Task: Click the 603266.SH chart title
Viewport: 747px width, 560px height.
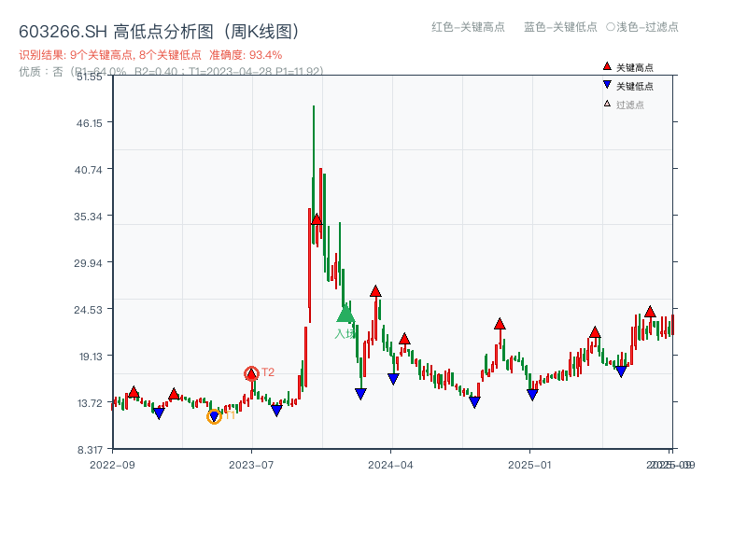Action: pyautogui.click(x=159, y=29)
